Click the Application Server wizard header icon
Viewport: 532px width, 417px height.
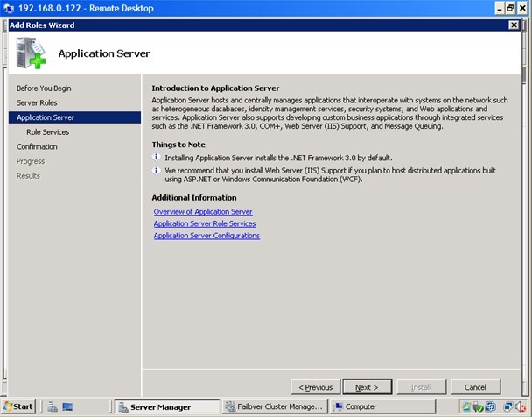(31, 53)
